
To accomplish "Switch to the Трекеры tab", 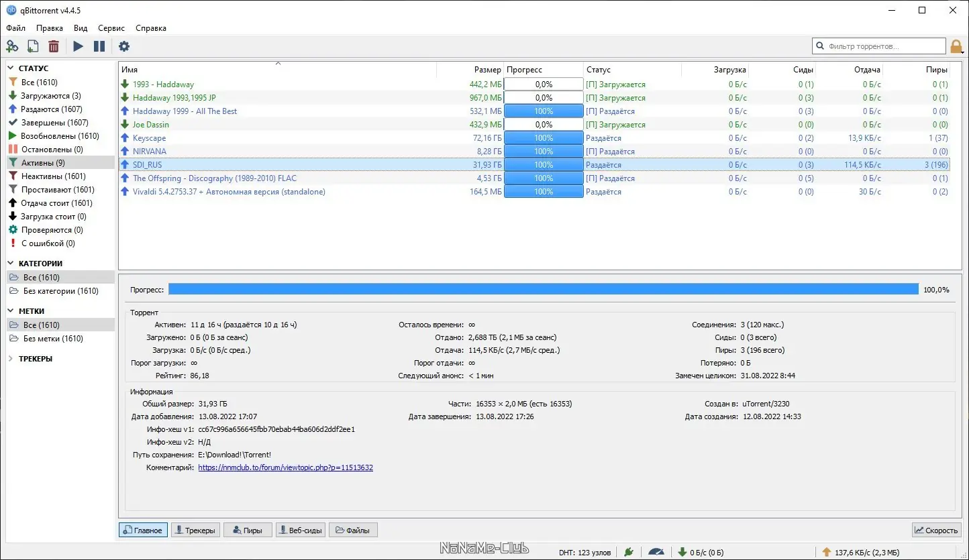I will click(x=195, y=530).
